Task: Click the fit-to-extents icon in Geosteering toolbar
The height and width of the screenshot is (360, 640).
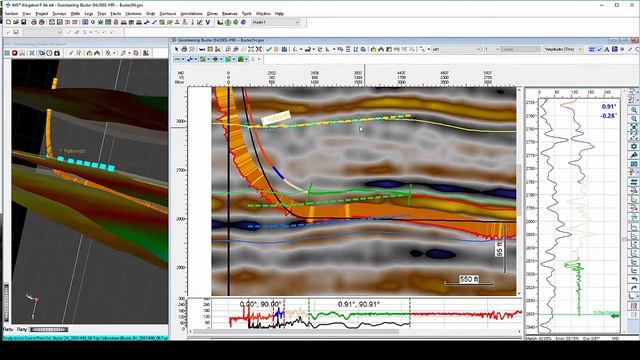Action: [251, 49]
